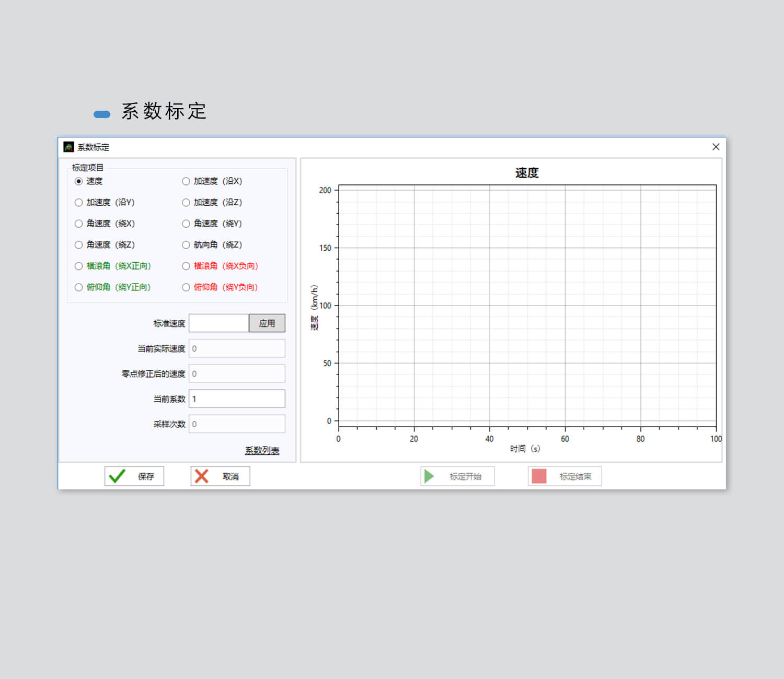This screenshot has width=784, height=679.
Task: Stop calibration with 标定结束 button
Action: 564,476
